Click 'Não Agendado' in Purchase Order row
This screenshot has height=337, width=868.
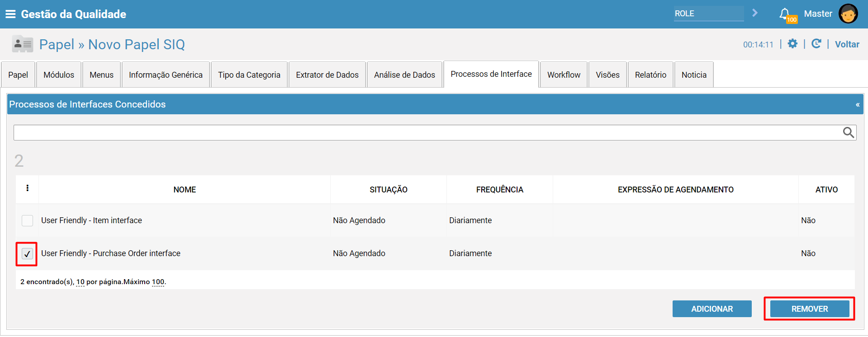tap(359, 253)
